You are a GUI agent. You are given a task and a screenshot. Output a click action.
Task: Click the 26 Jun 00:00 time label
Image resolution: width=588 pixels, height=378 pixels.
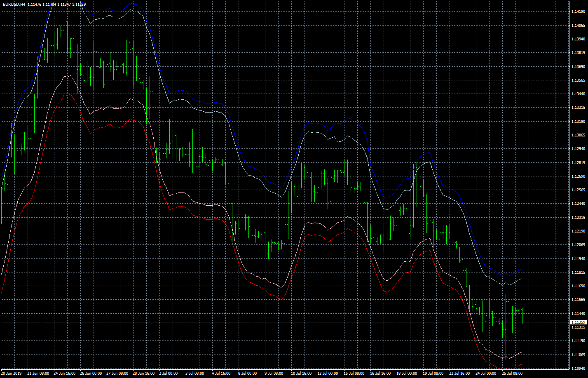(91, 373)
